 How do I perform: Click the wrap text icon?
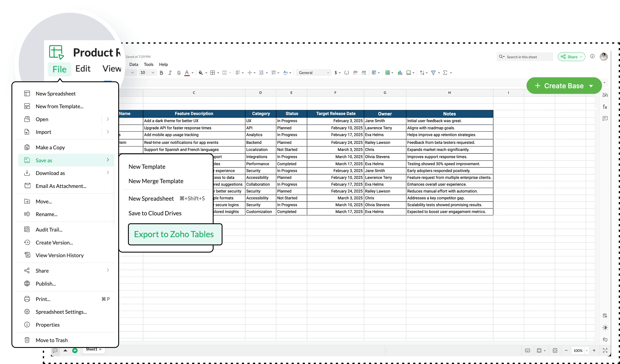click(274, 73)
